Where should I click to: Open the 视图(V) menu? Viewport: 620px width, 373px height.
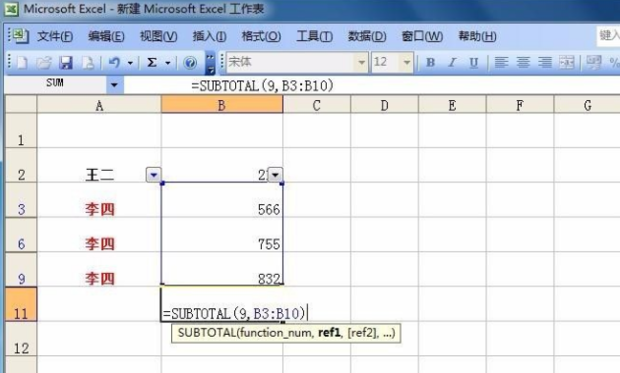tap(159, 36)
